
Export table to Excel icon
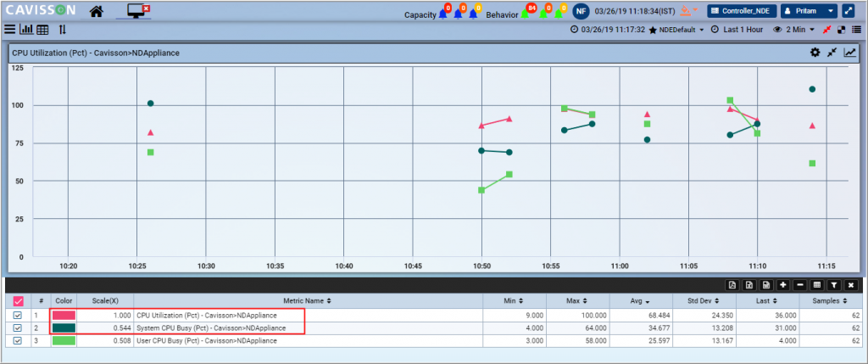[749, 285]
